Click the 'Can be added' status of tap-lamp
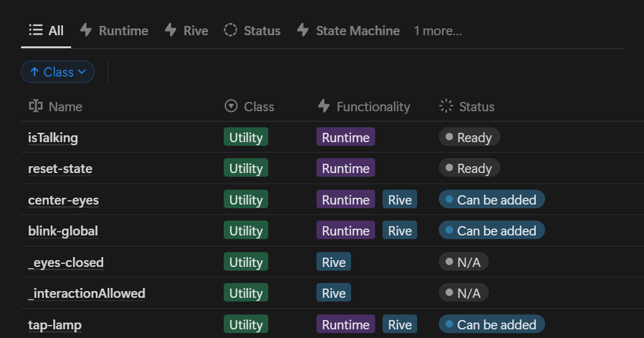This screenshot has height=338, width=644. 492,324
